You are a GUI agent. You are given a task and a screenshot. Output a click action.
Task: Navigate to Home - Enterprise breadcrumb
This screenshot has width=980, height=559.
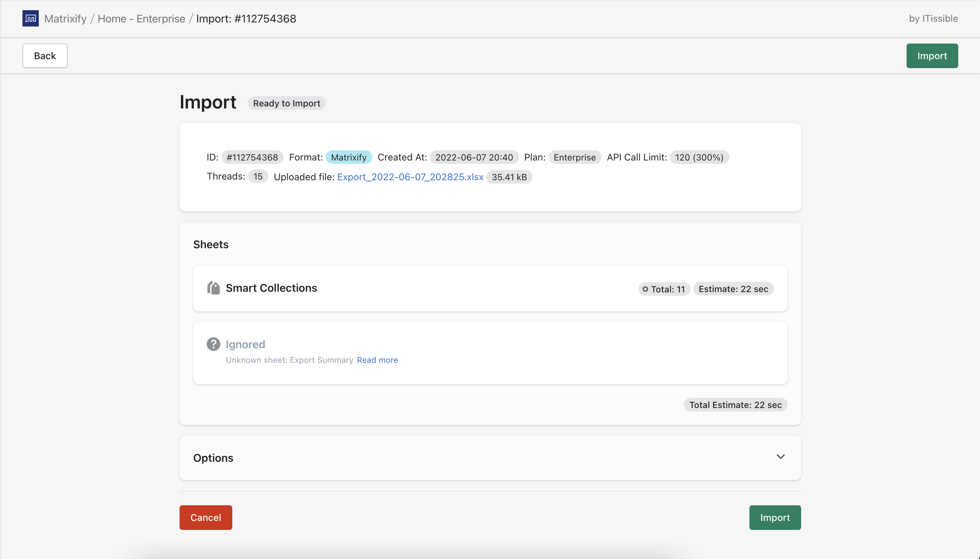(x=141, y=18)
